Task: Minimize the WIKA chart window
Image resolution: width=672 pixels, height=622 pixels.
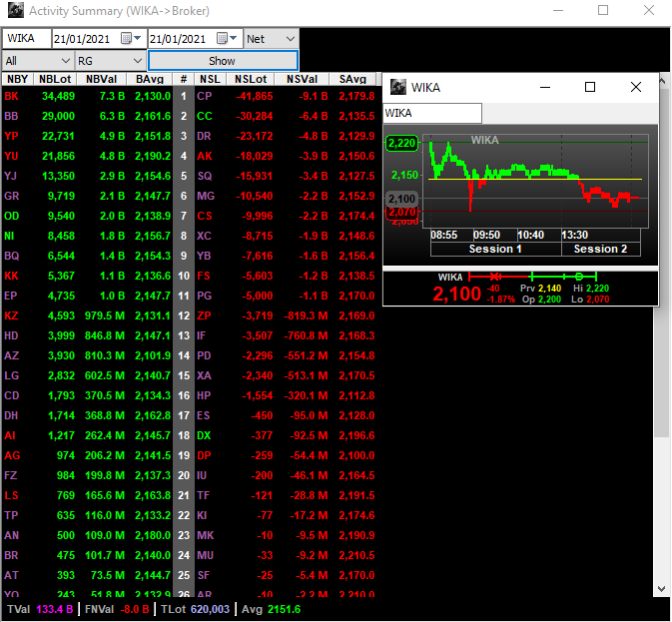Action: pyautogui.click(x=545, y=88)
